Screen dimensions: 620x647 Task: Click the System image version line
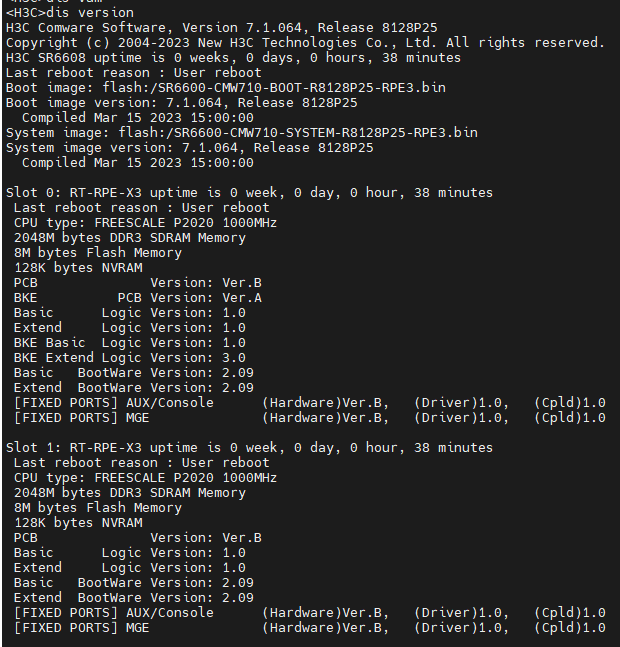[189, 148]
